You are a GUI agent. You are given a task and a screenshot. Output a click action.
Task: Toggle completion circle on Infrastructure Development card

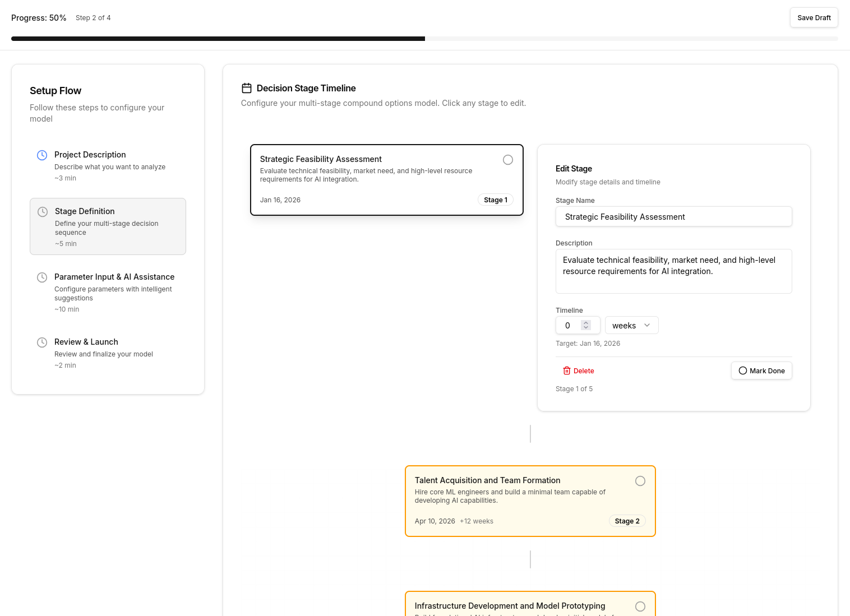point(640,606)
